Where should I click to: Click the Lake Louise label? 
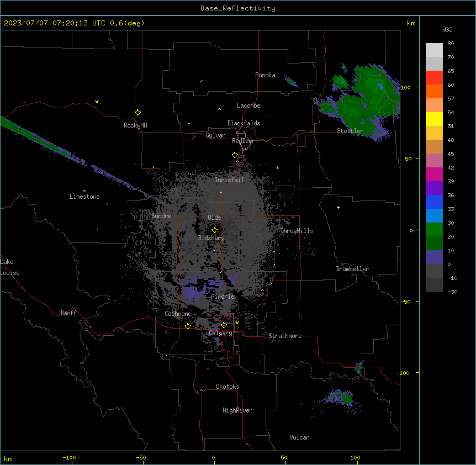click(x=10, y=267)
